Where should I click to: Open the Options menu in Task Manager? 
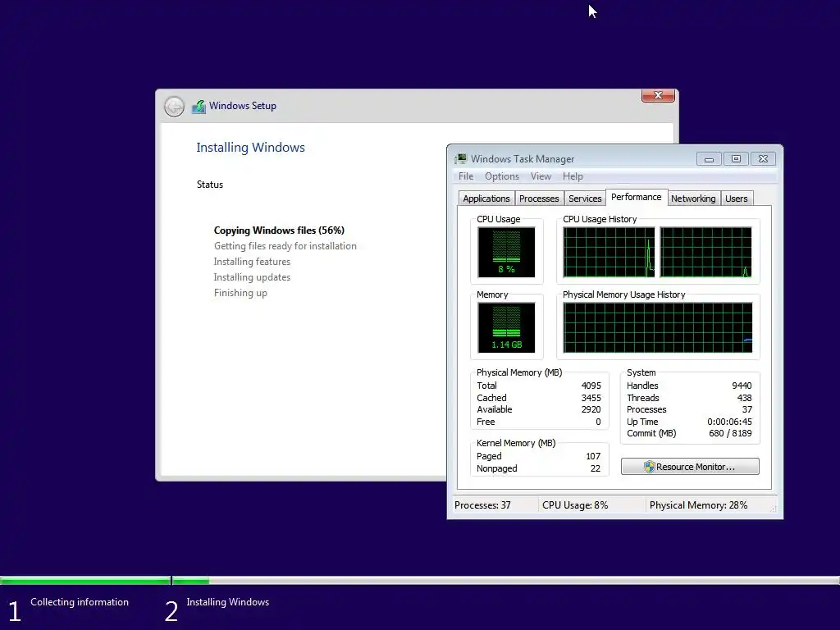(x=501, y=176)
